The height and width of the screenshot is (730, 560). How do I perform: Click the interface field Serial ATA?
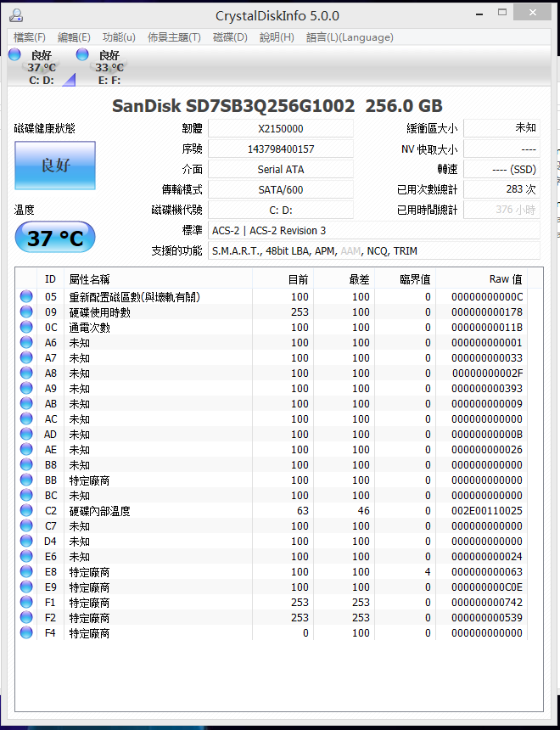pyautogui.click(x=281, y=170)
